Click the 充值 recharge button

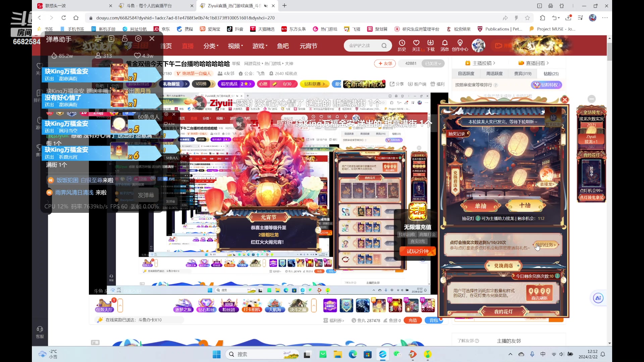[413, 320]
